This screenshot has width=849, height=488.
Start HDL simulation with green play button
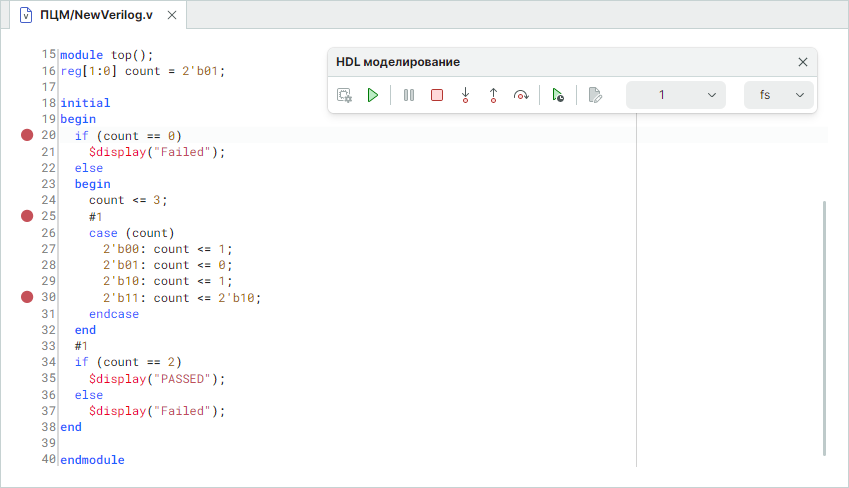tap(372, 95)
